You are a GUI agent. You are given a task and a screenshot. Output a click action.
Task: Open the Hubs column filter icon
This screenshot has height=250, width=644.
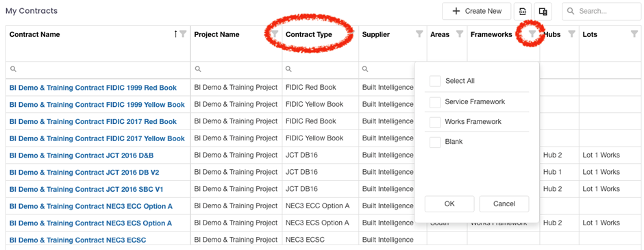click(x=571, y=34)
